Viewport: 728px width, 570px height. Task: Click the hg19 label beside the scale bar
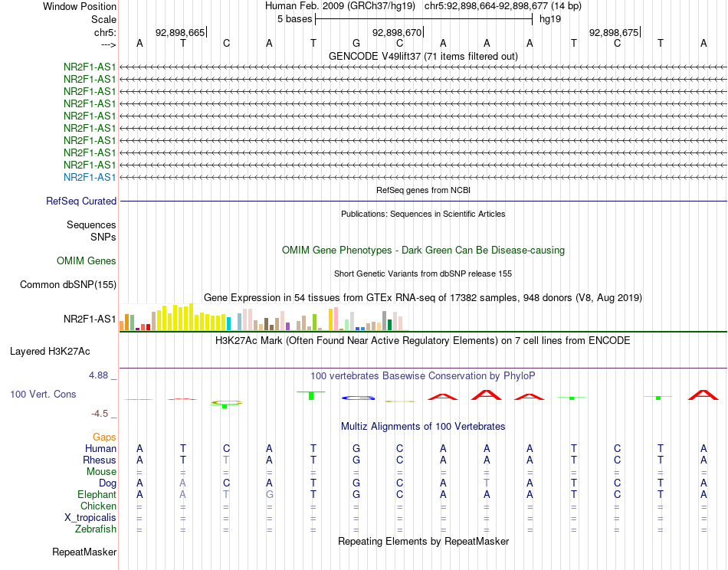550,19
